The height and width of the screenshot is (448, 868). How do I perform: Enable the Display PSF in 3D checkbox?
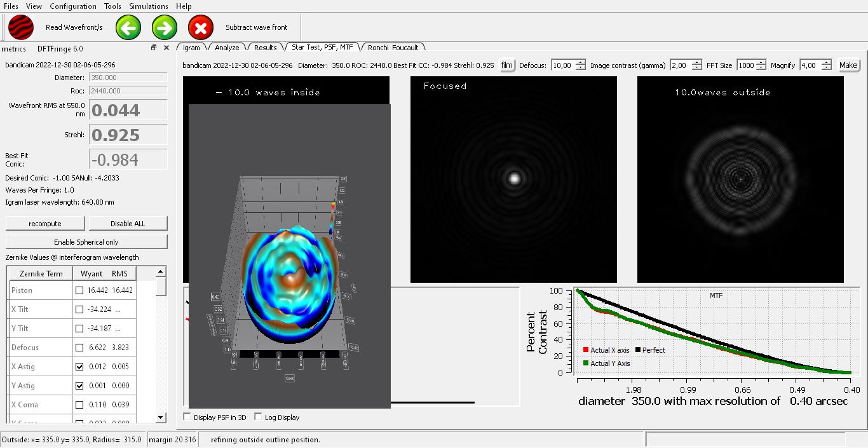(x=187, y=417)
